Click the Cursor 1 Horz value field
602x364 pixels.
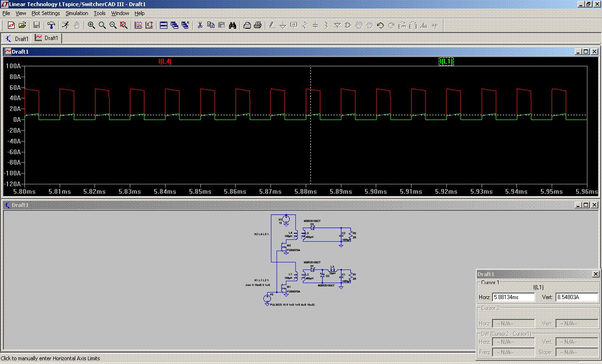(513, 297)
